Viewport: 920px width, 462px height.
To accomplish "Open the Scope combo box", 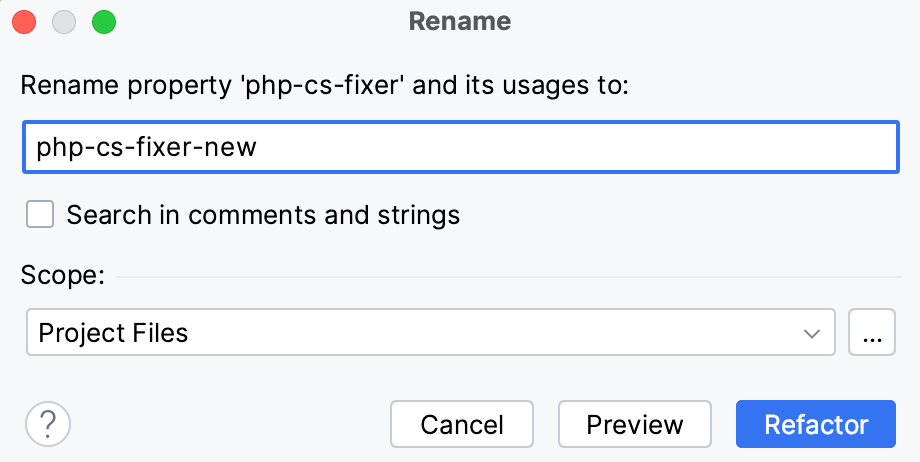I will (x=430, y=333).
